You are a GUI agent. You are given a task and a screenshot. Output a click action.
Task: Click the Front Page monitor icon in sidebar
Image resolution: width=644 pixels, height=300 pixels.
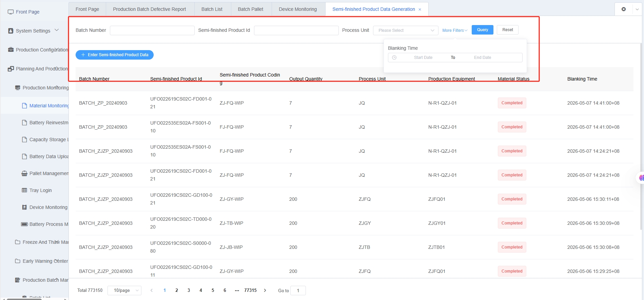[11, 12]
